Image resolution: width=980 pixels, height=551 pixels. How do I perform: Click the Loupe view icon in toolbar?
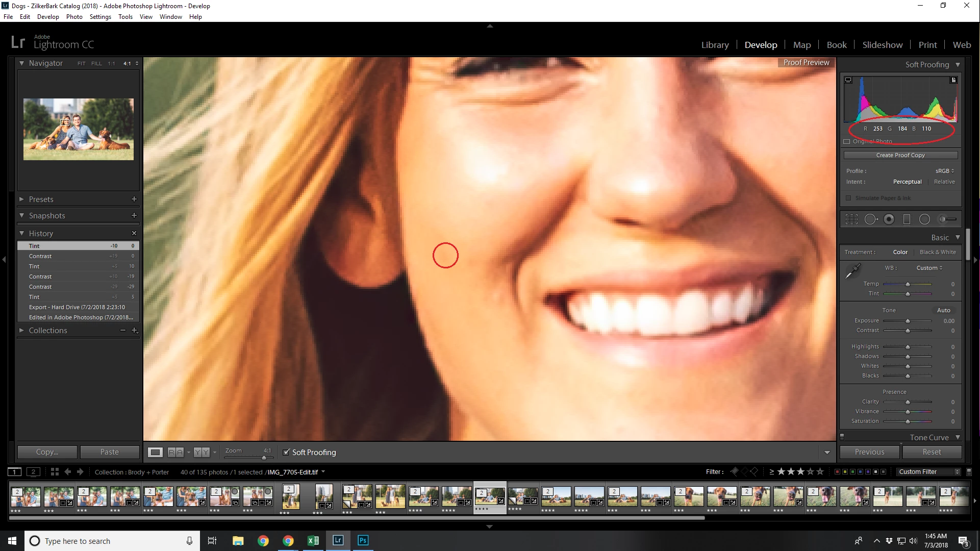[155, 452]
